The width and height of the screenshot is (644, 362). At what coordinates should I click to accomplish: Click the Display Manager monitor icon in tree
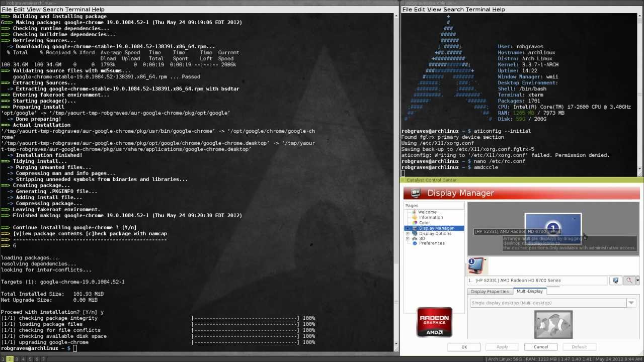415,228
